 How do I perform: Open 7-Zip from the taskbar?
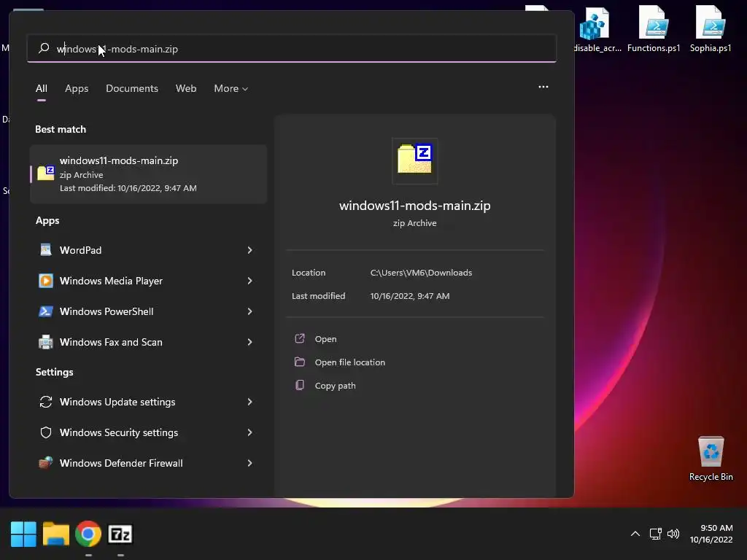(120, 534)
